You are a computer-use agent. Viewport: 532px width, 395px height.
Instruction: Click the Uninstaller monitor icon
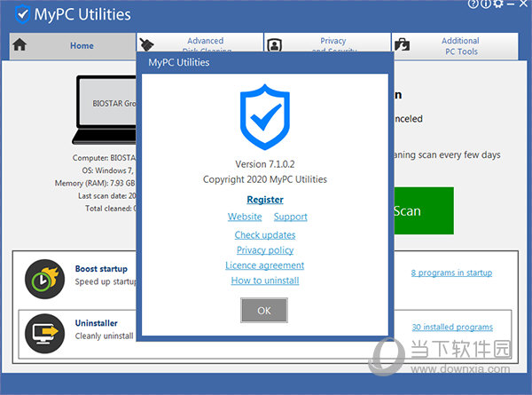[x=42, y=330]
